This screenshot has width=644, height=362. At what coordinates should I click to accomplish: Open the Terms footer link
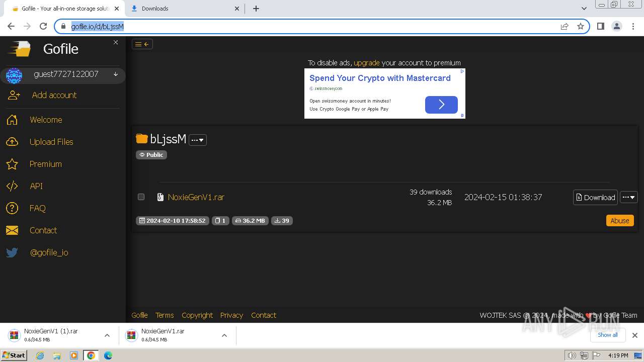165,315
